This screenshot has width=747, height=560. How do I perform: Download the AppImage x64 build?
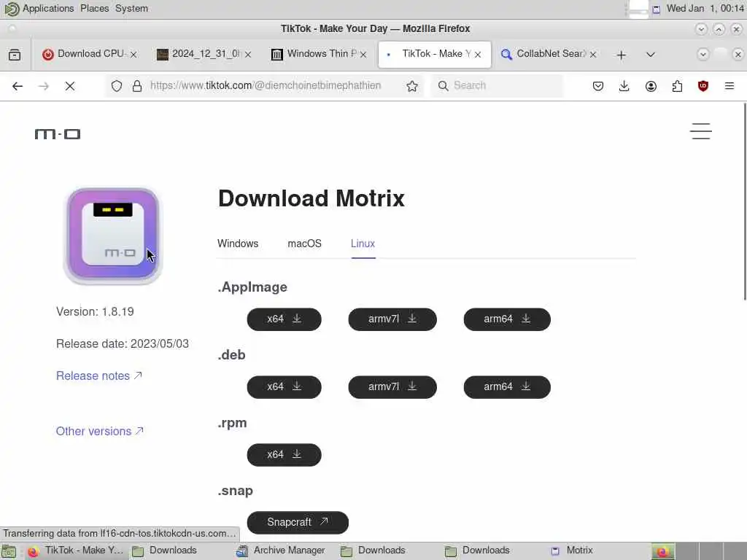[x=284, y=319]
